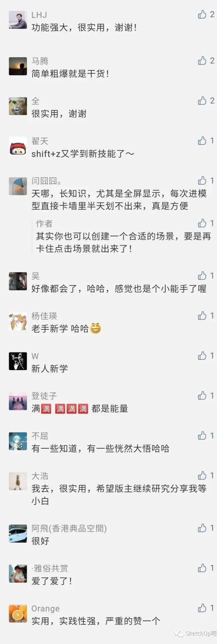Viewport: 217px width, 644px height.
Task: Select the author reply text block
Action: pos(124,236)
